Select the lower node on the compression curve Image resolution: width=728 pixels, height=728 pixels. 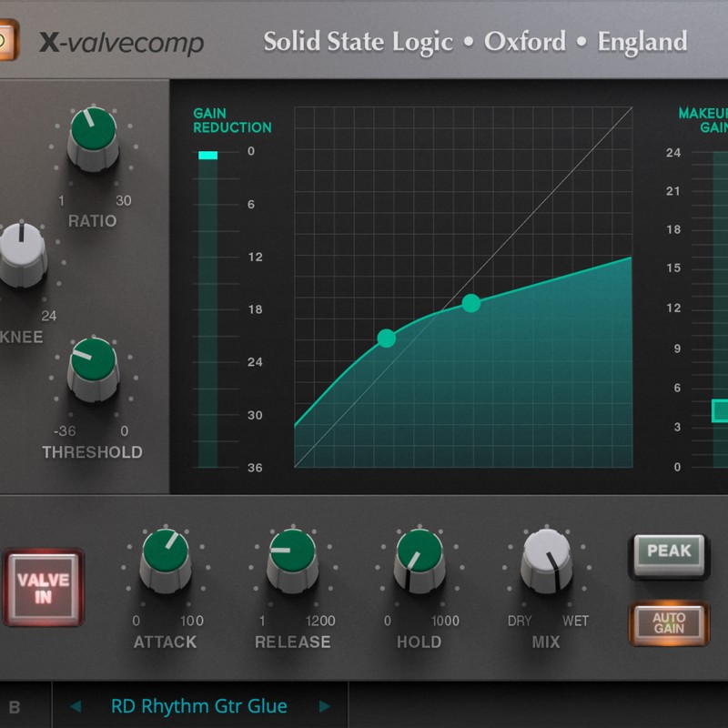point(389,339)
